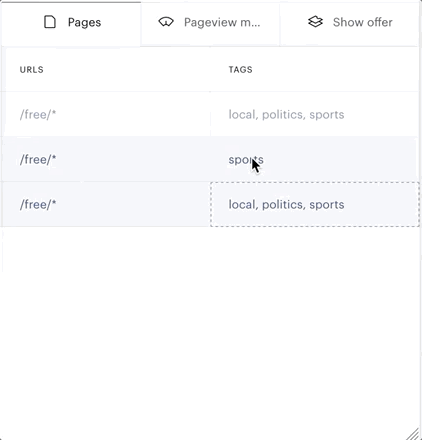Open the Show offer tab
422x440 pixels.
pyautogui.click(x=350, y=23)
